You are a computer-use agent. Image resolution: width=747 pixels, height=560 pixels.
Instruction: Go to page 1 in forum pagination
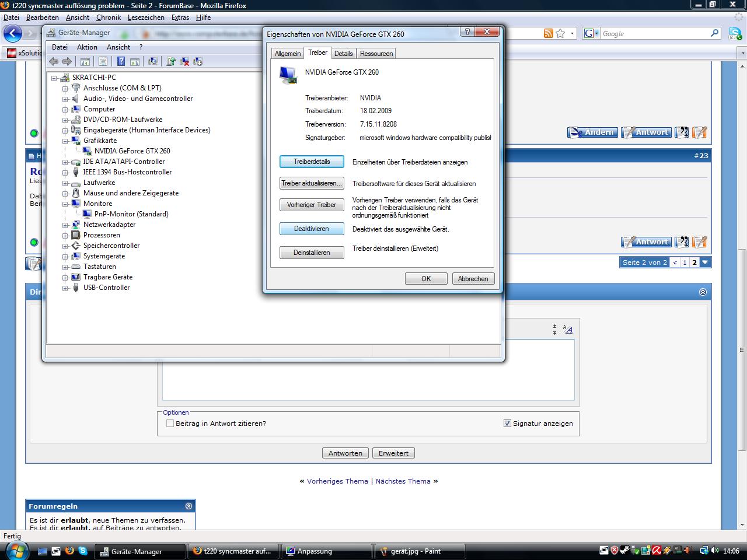coord(685,262)
